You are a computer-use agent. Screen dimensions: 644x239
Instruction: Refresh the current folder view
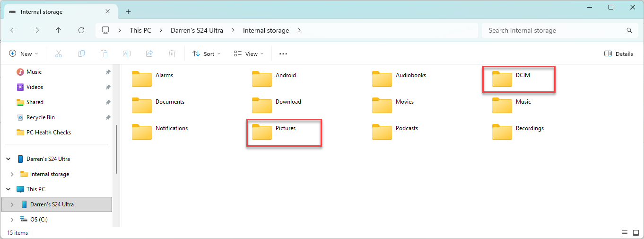point(81,30)
